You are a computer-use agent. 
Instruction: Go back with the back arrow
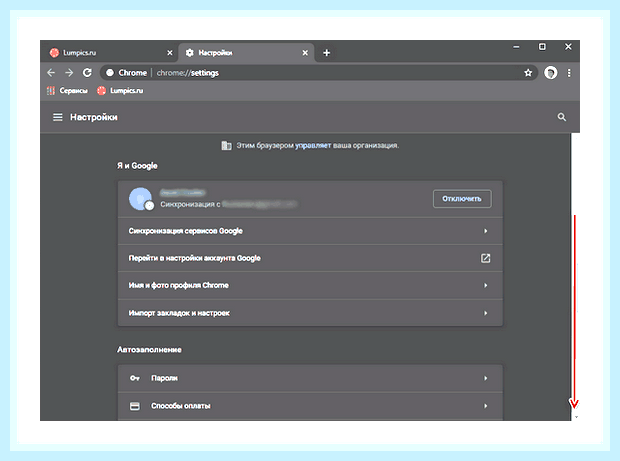click(x=51, y=73)
